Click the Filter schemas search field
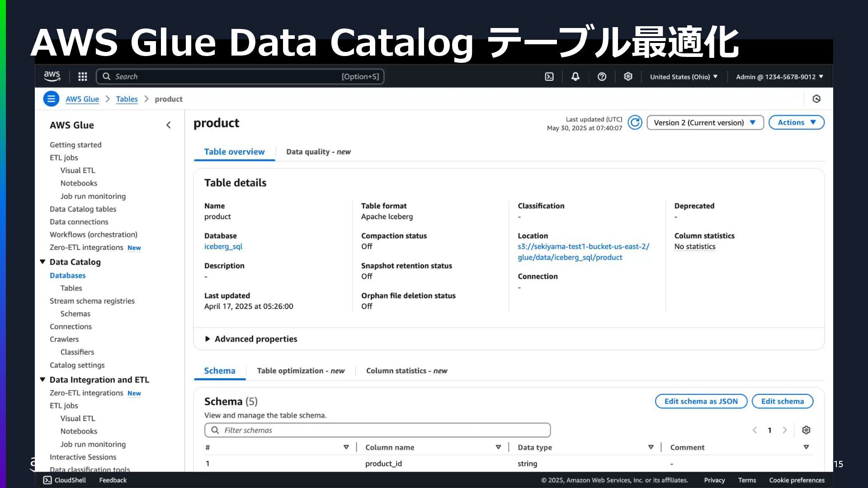The width and height of the screenshot is (868, 488). (x=377, y=430)
